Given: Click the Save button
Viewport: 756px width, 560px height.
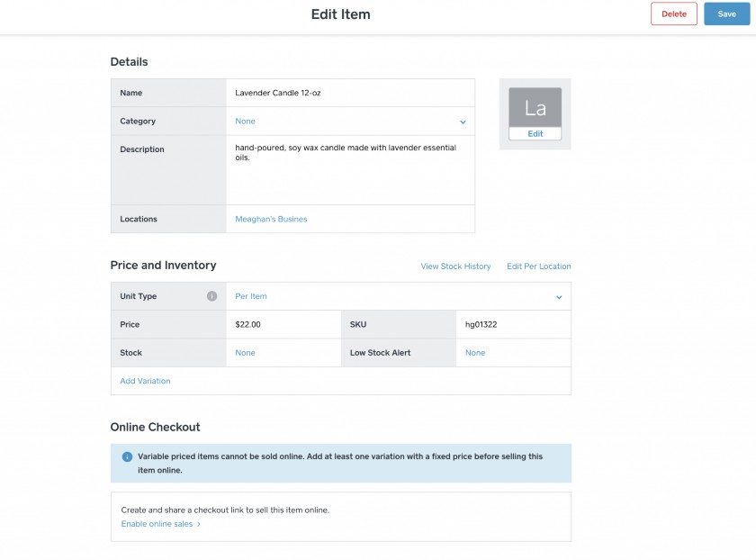Looking at the screenshot, I should (726, 14).
